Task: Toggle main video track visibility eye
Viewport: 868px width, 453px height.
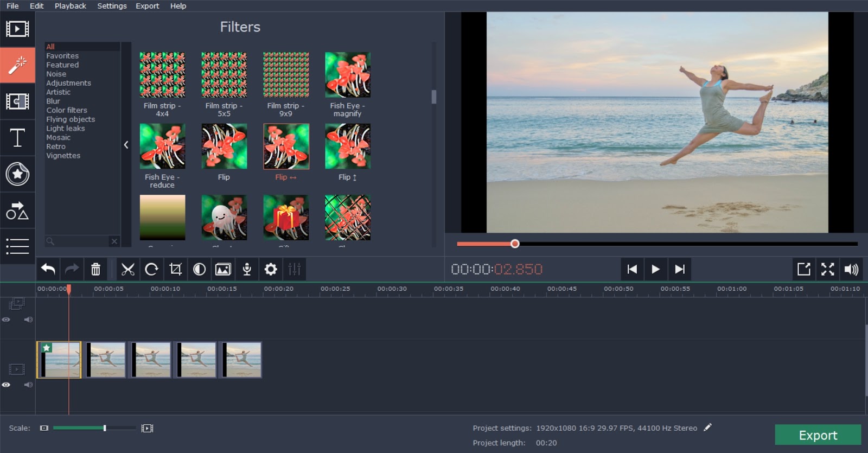Action: point(6,385)
